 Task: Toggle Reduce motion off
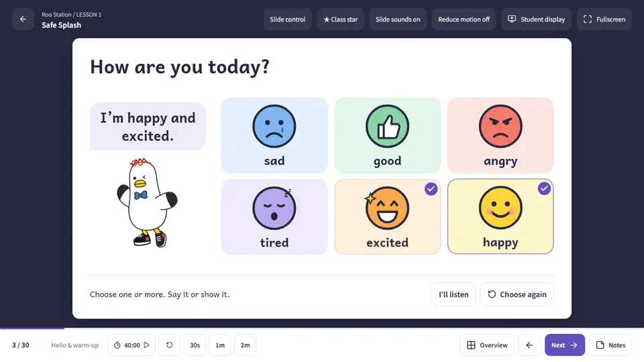click(x=464, y=19)
